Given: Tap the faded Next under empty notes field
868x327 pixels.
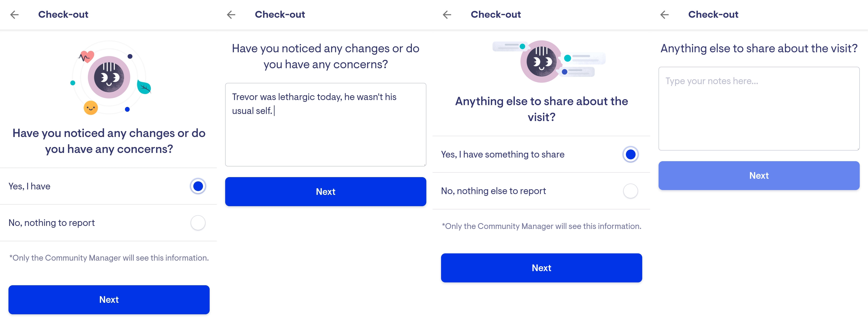Looking at the screenshot, I should tap(759, 175).
